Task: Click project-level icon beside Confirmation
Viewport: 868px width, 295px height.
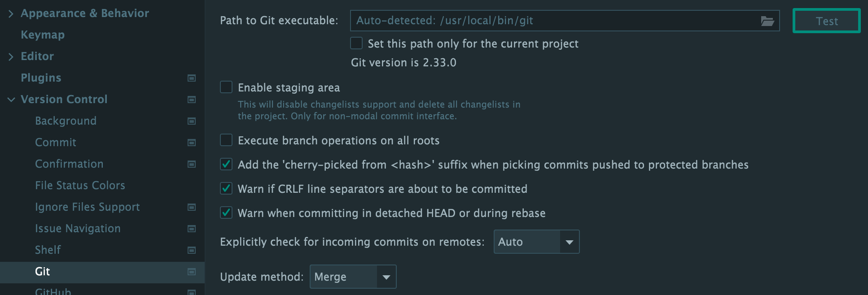Action: [192, 164]
